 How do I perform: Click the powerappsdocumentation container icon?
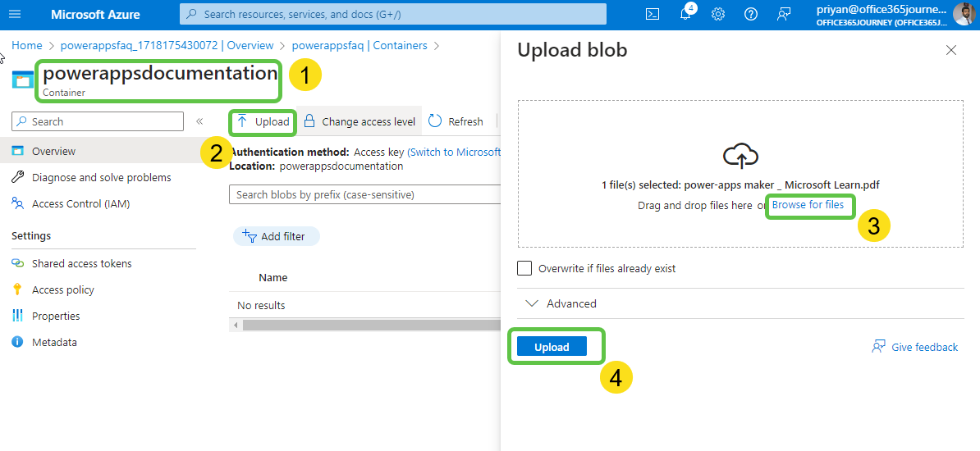pos(23,80)
